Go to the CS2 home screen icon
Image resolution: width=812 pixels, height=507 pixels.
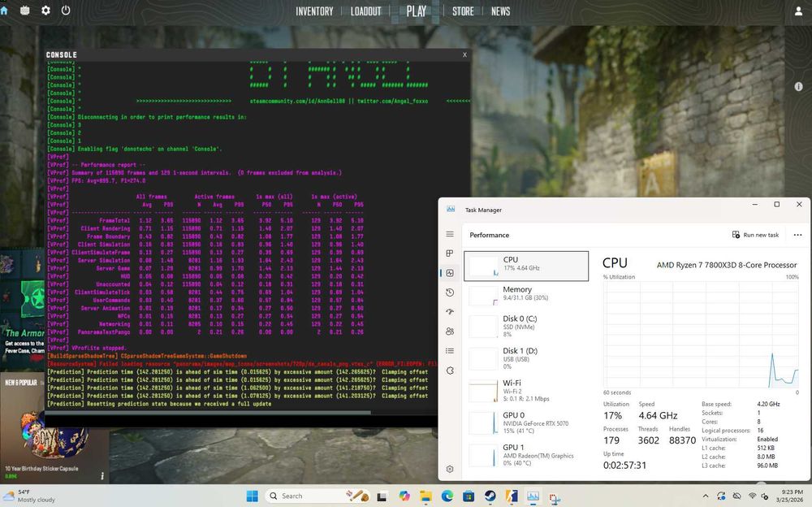pyautogui.click(x=3, y=11)
